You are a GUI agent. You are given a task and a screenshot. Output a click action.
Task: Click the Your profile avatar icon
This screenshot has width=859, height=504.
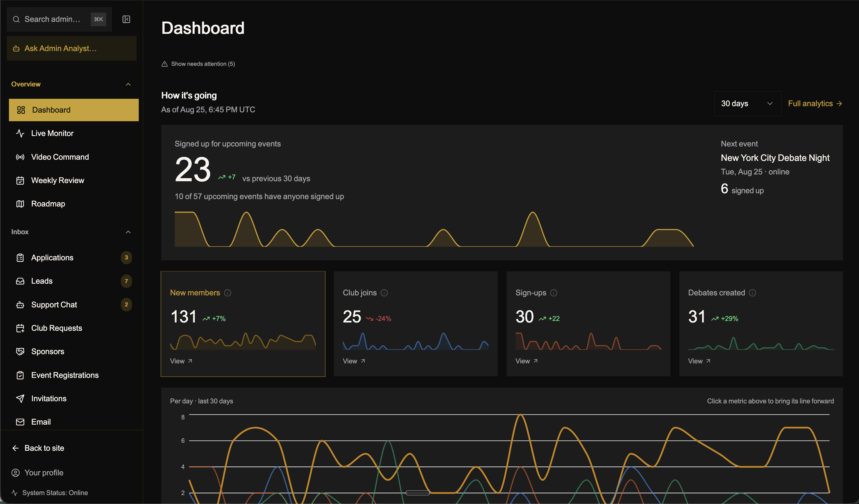point(15,473)
